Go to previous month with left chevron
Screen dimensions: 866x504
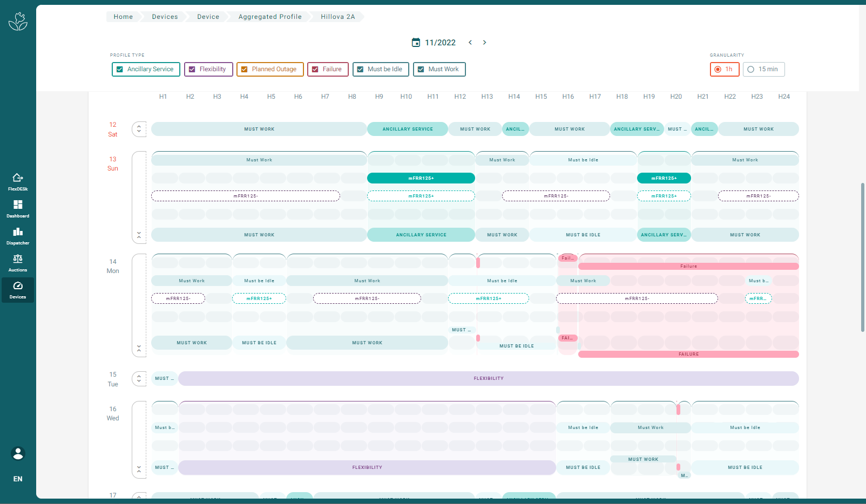pos(470,42)
